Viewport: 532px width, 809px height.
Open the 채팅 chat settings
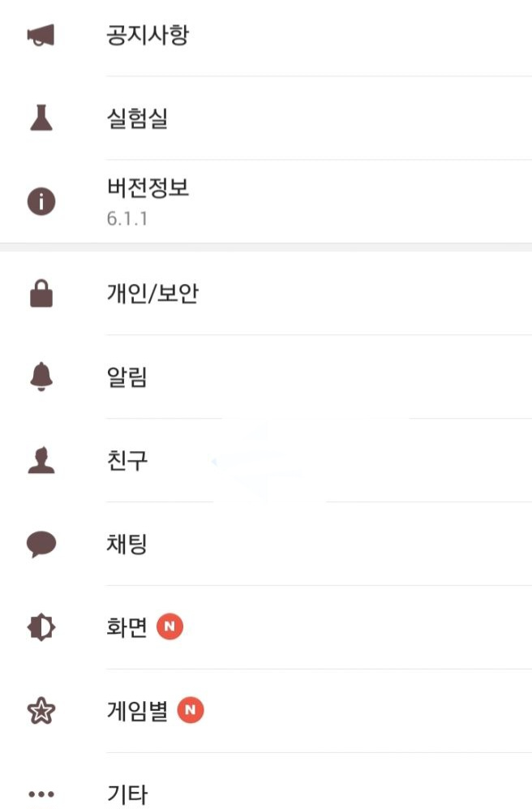[x=127, y=544]
